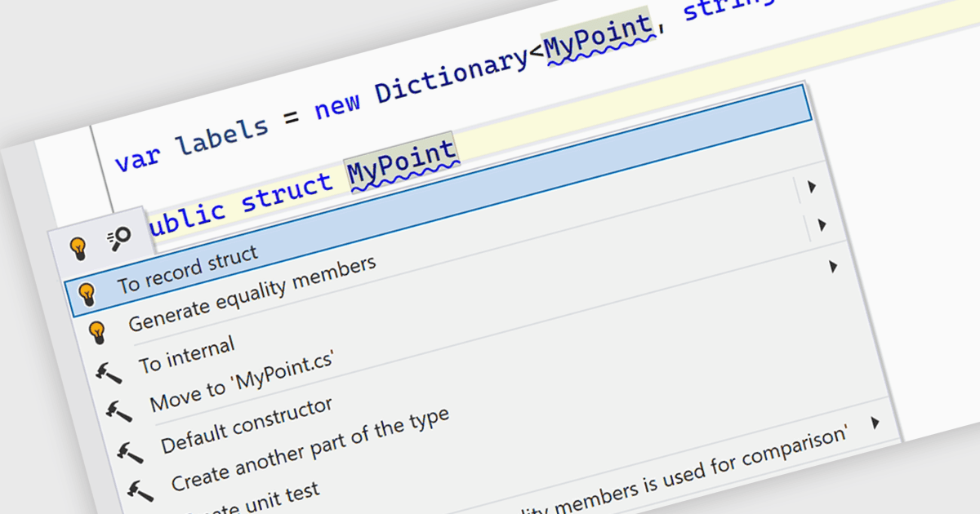Open the submenu arrow for To internal

tap(811, 188)
